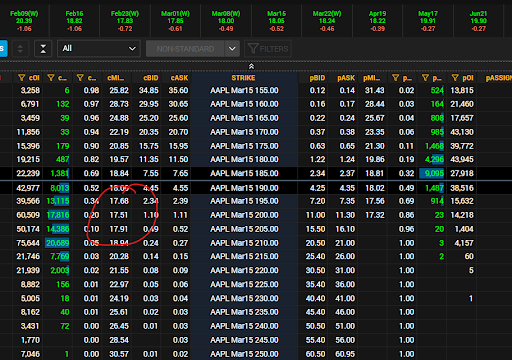512x360 pixels.
Task: Click the pOI column filter icon
Action: (x=455, y=78)
